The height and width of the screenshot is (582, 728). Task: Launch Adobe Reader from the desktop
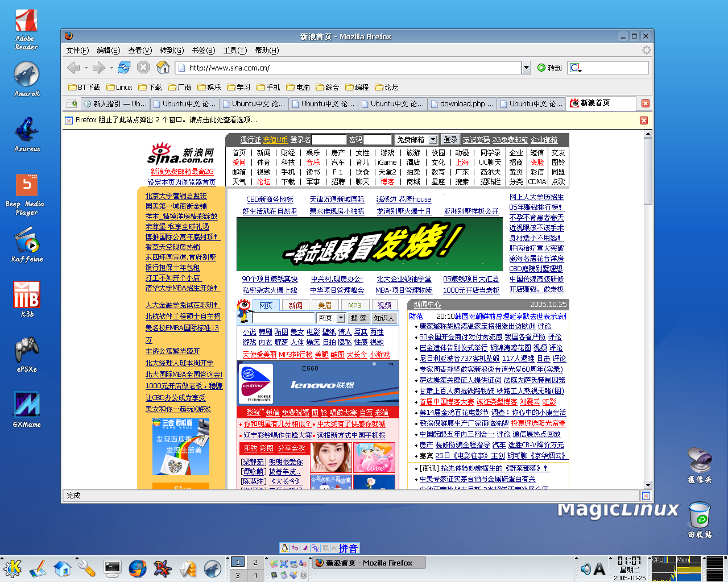click(x=26, y=30)
